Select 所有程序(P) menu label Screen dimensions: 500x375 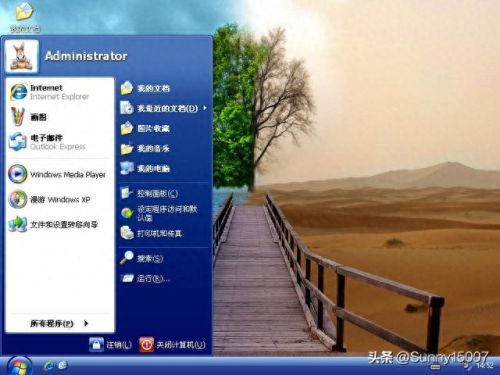tap(52, 323)
